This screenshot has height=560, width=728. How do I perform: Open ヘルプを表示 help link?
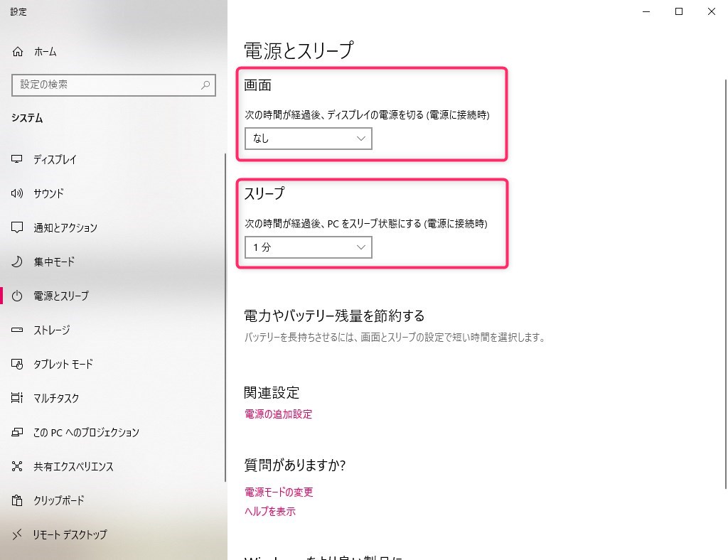(x=269, y=511)
